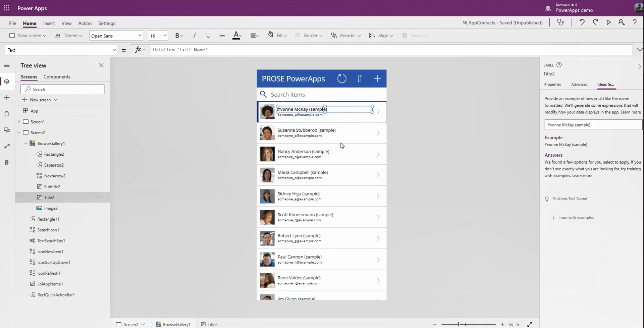Click Learn more in the Answers section
The width and height of the screenshot is (644, 328).
coord(582,176)
